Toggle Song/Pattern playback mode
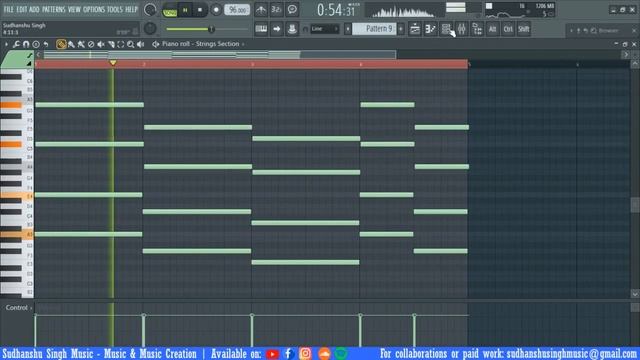 point(169,10)
